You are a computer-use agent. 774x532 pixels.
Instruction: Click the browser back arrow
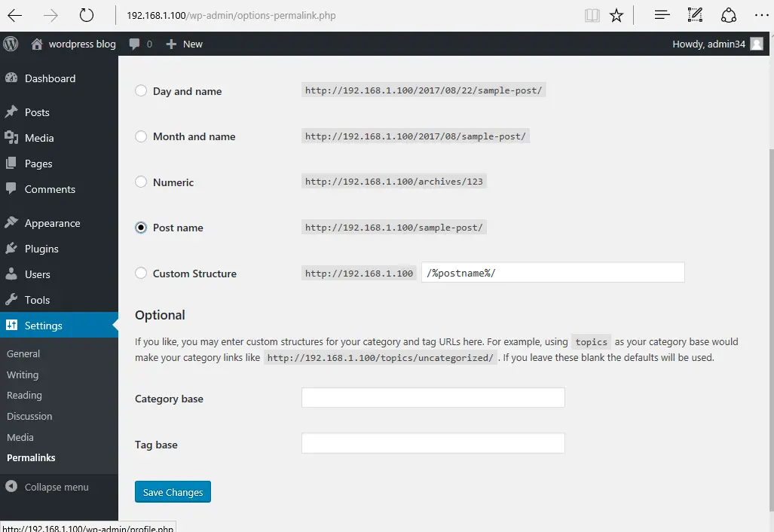(x=15, y=15)
